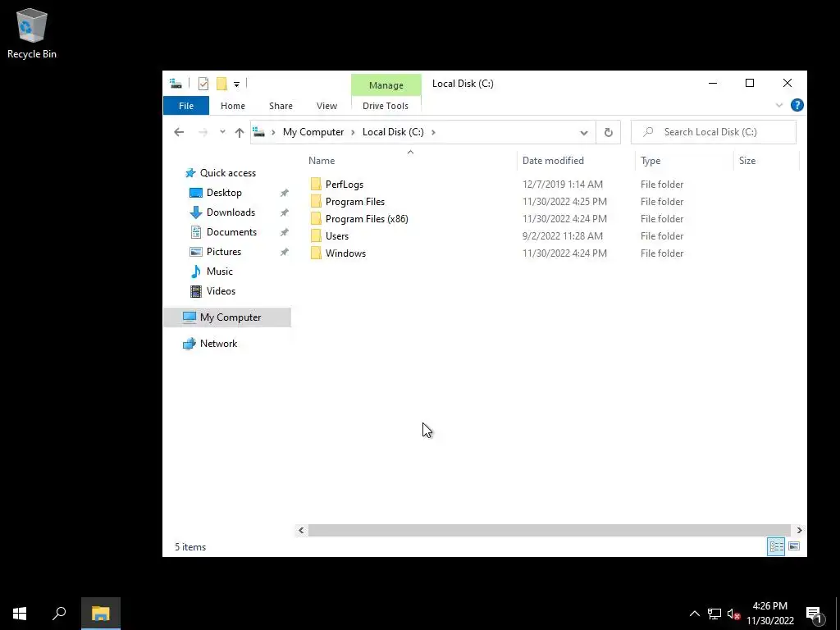Open Music in the navigation pane
The height and width of the screenshot is (630, 840).
220,271
